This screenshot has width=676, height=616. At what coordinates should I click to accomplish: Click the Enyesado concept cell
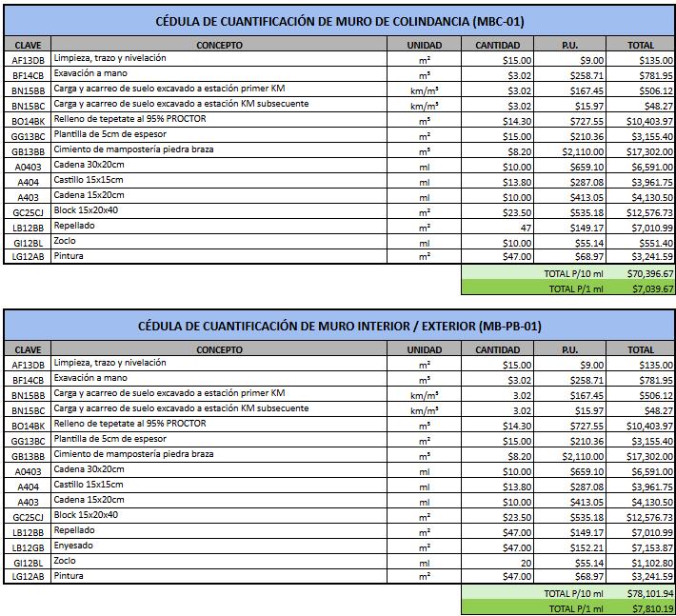pyautogui.click(x=219, y=546)
